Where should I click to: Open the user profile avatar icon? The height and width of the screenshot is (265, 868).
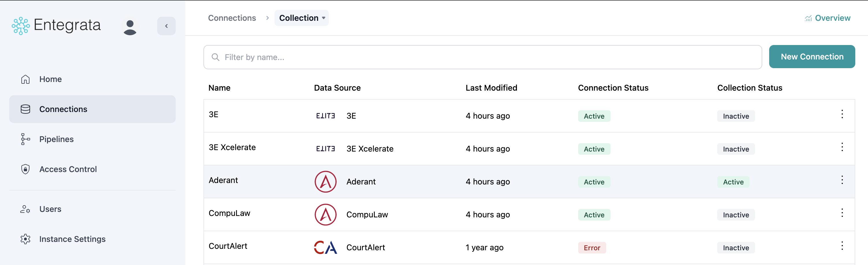click(130, 27)
